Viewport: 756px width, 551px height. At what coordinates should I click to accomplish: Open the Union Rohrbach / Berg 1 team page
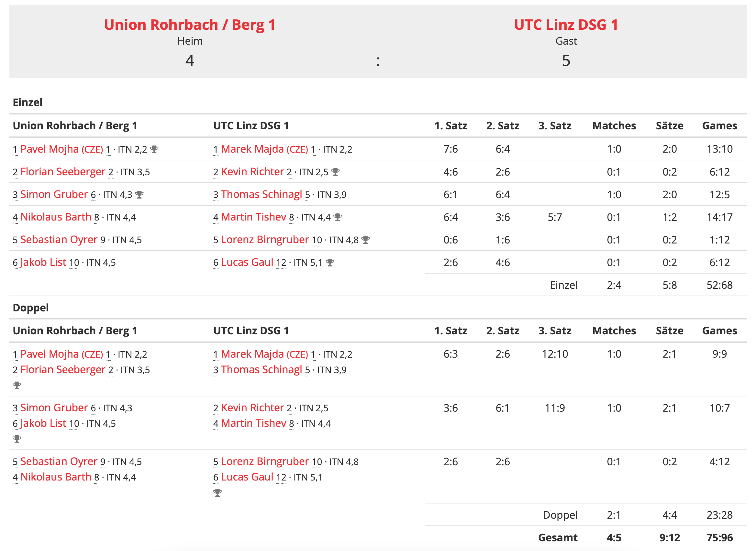click(190, 25)
